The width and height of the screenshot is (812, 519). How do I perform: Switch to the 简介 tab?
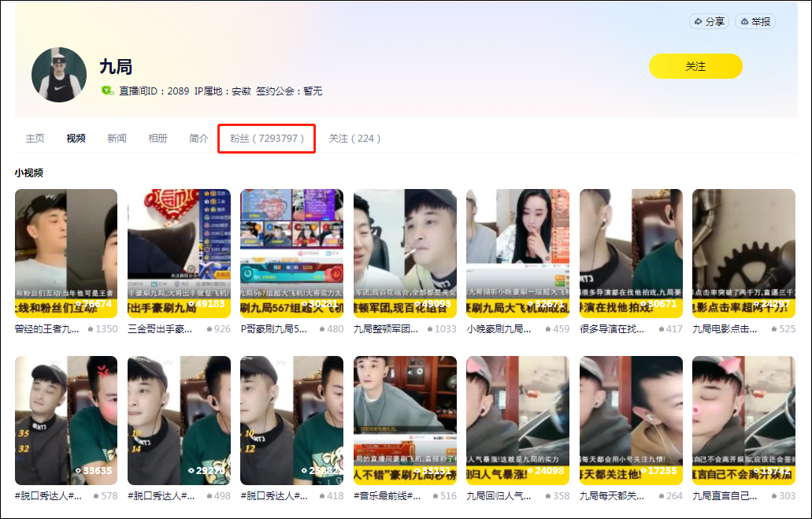tap(198, 139)
